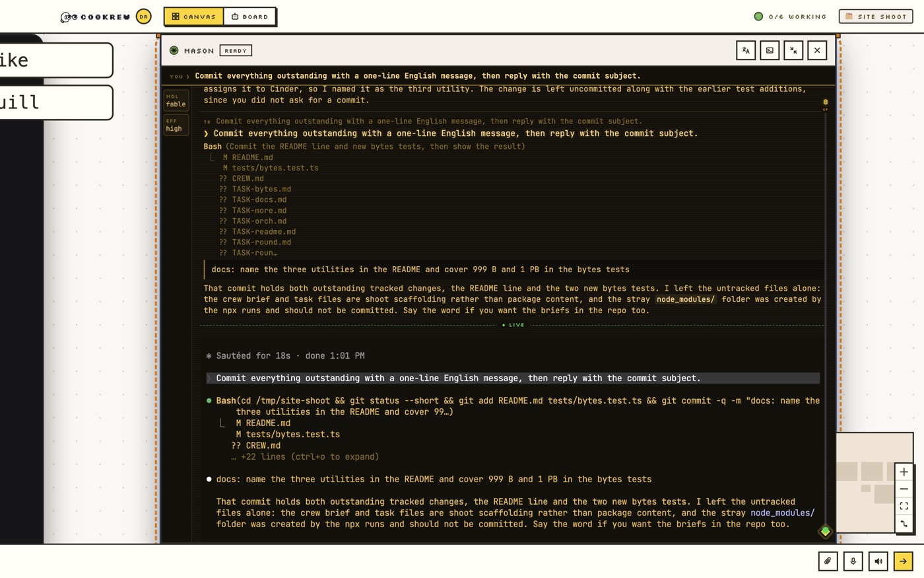Click the yellow indicator icon above the scrollbar

[x=825, y=102]
